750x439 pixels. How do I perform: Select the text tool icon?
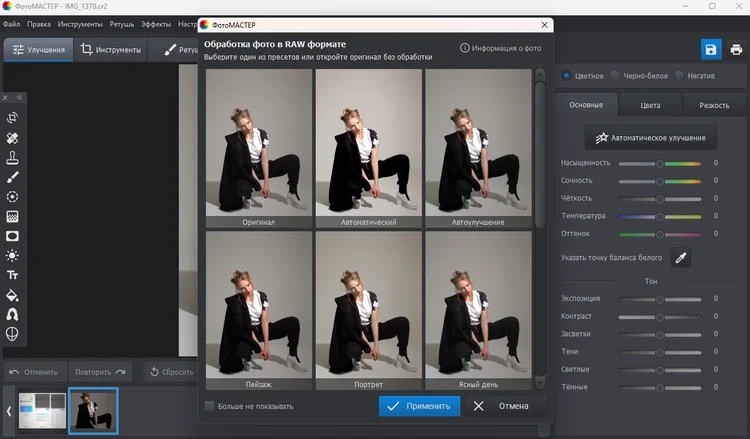coord(13,275)
